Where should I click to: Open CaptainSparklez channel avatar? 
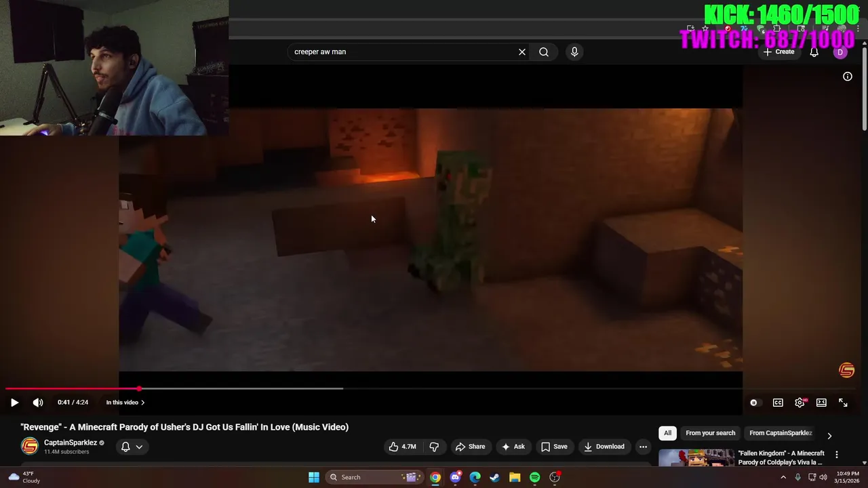pos(30,446)
